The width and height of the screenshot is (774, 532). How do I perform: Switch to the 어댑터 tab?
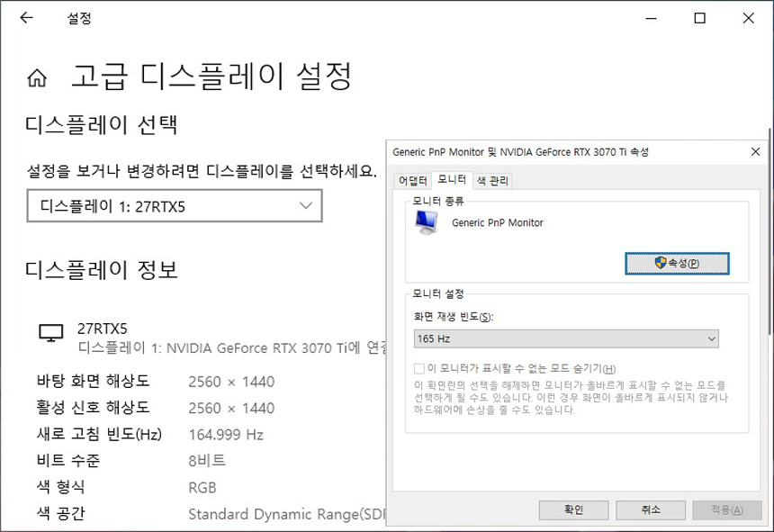point(412,181)
